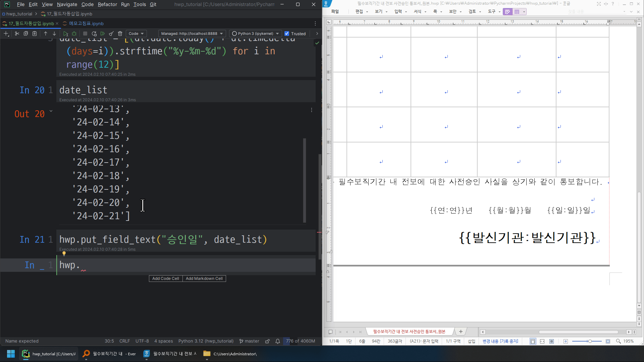Screen dimensions: 644x362
Task: Restart the Jupyter kernel
Action: pos(94,34)
